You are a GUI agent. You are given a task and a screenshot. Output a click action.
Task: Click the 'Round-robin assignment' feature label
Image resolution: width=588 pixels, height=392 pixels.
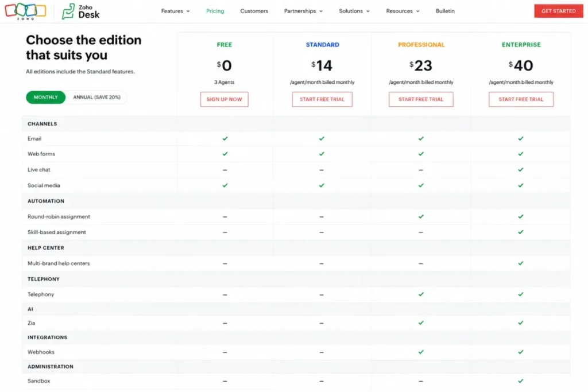click(x=59, y=216)
